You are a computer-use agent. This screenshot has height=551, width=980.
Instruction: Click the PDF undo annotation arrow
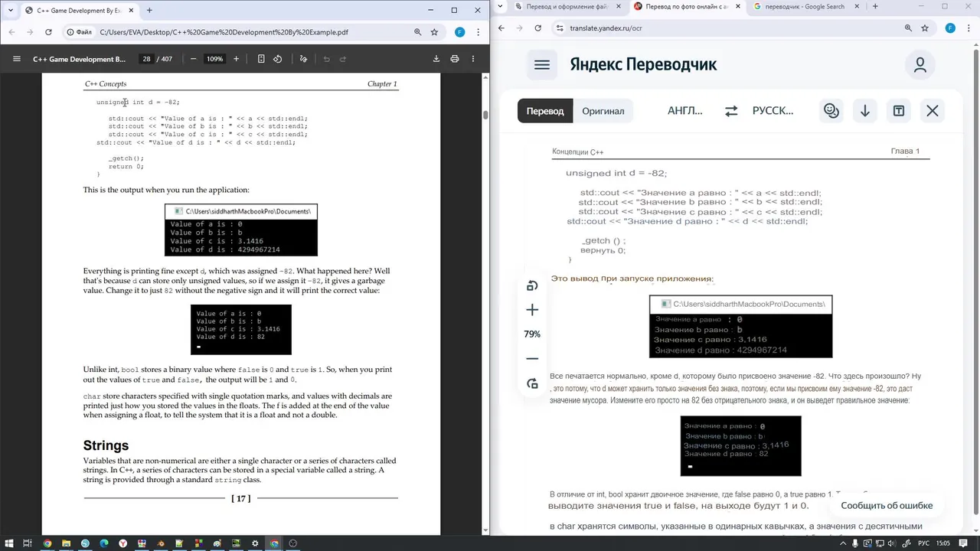point(326,59)
